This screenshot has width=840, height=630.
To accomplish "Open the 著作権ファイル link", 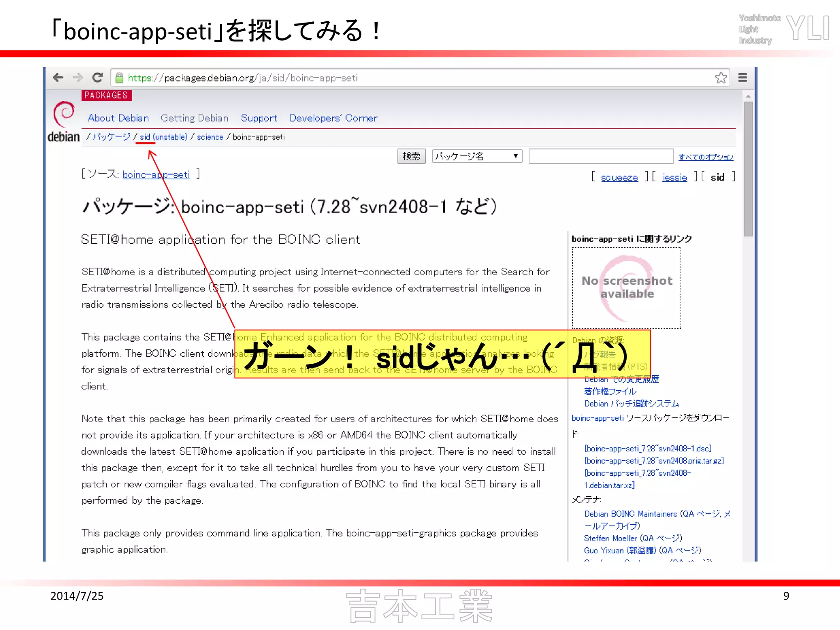I will tap(610, 391).
